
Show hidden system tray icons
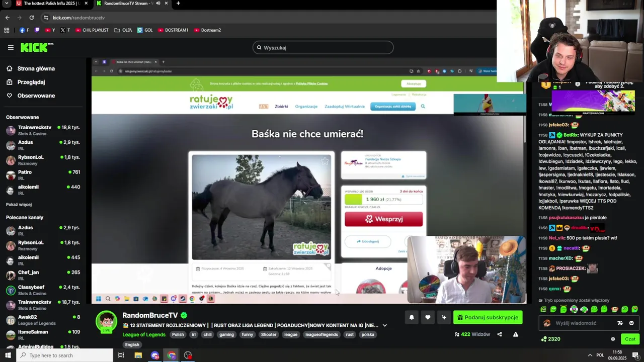[x=590, y=355]
